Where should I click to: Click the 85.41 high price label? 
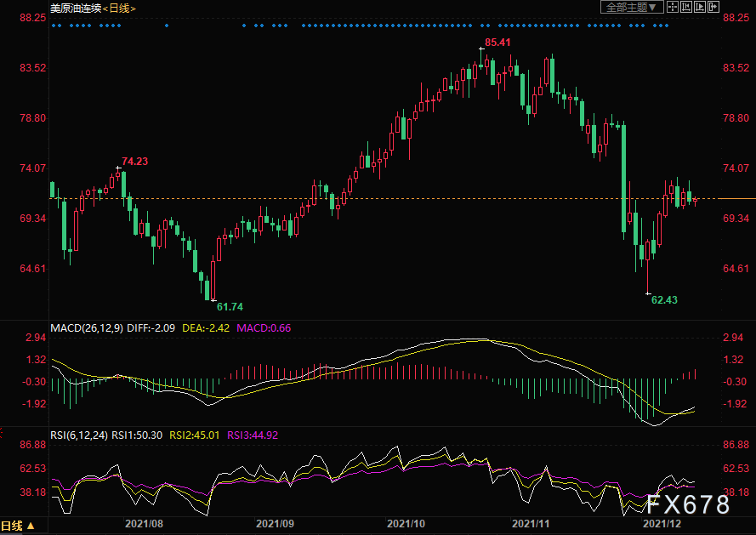497,43
